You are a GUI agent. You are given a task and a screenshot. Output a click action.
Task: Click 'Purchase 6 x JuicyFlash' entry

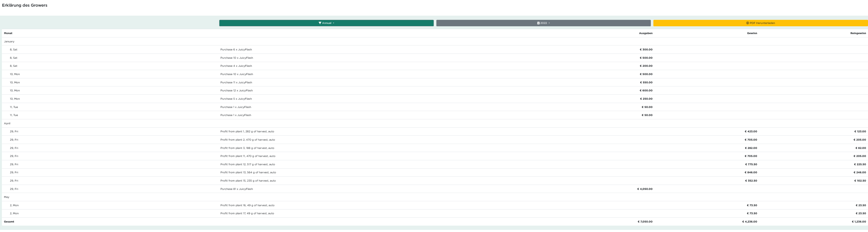(236, 49)
